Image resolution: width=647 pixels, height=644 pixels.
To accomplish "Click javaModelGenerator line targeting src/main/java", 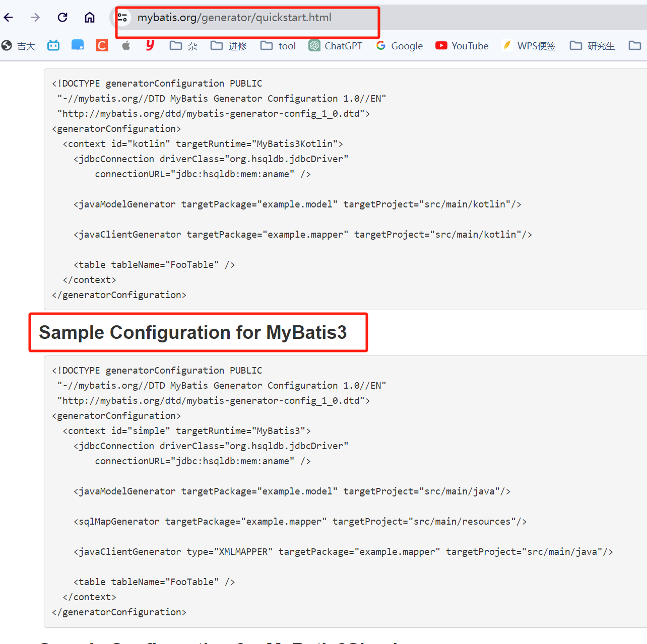I will click(292, 491).
